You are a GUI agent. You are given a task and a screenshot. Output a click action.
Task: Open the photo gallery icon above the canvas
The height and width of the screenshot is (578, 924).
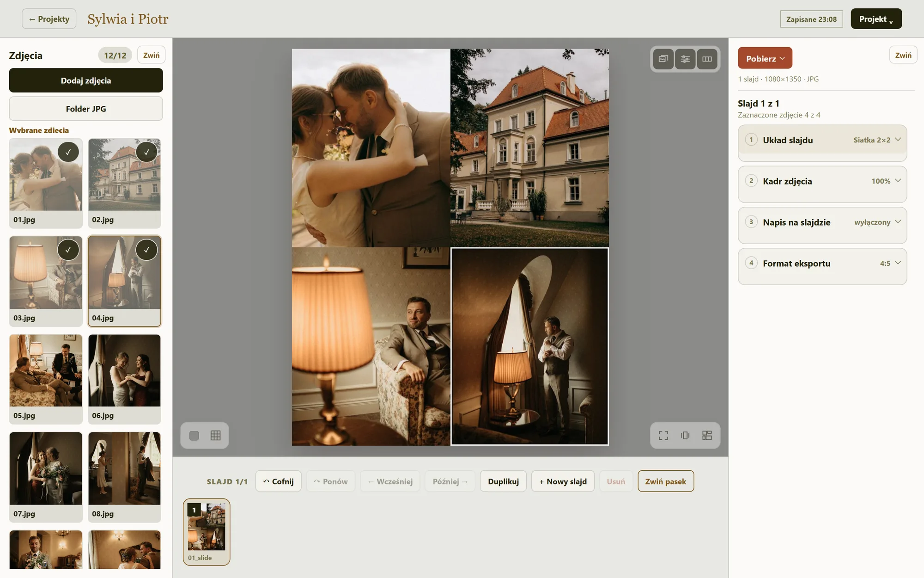click(663, 59)
